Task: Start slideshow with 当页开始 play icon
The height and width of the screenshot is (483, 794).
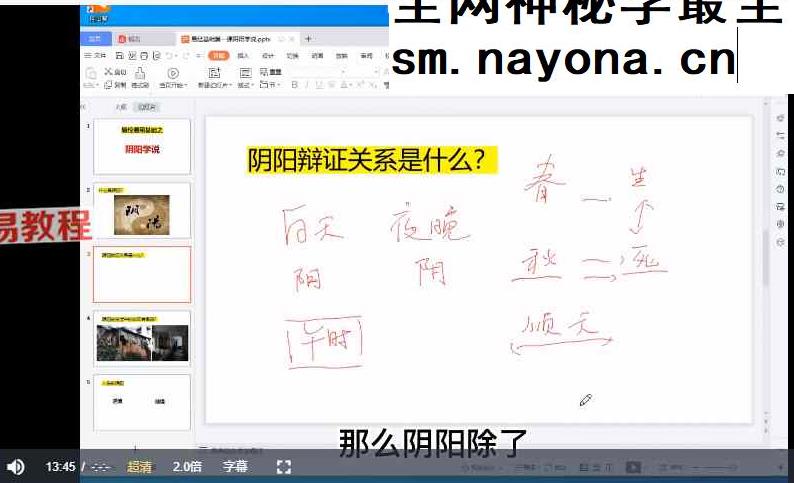Action: [173, 73]
